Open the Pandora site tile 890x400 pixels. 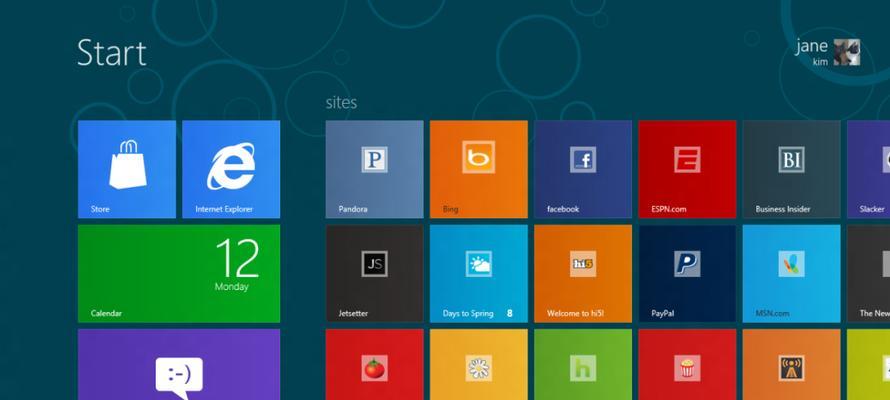click(375, 169)
